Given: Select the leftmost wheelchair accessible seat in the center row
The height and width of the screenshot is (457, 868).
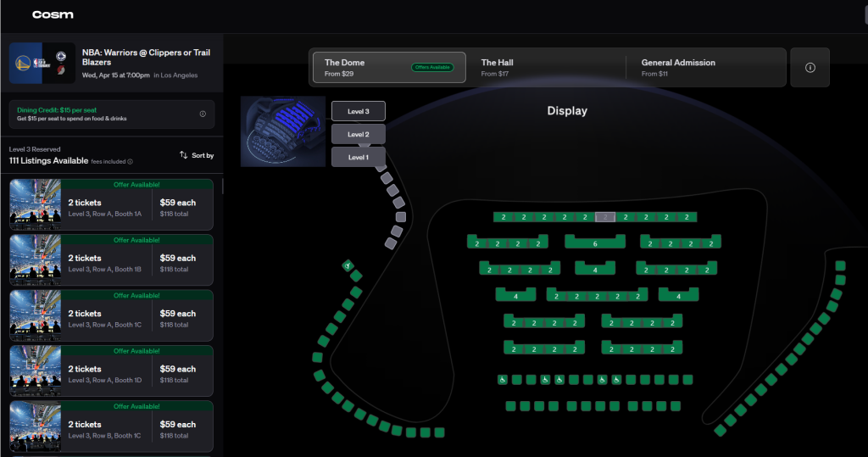Looking at the screenshot, I should tap(503, 380).
